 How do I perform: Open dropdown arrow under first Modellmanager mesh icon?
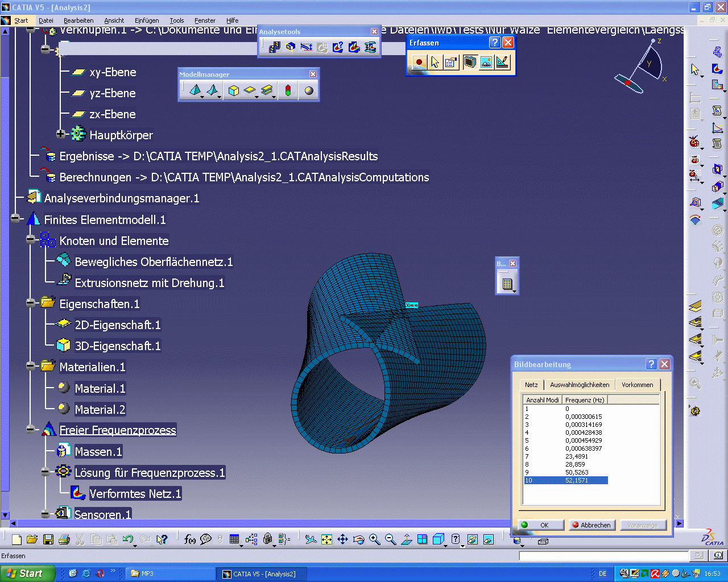click(202, 97)
